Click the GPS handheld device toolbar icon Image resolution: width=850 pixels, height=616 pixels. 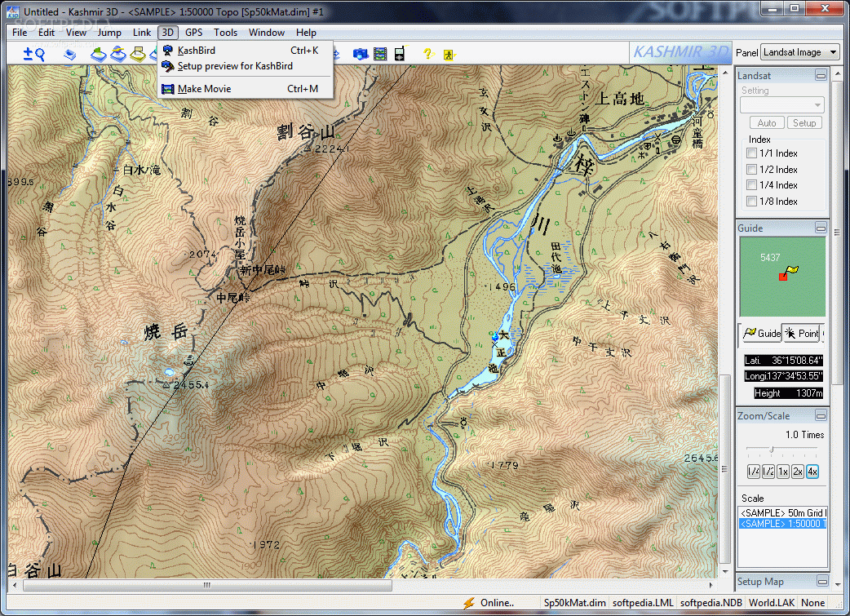[x=400, y=54]
